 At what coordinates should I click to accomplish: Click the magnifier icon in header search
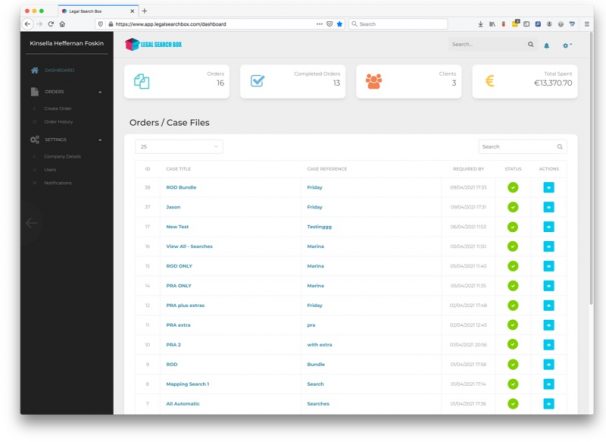click(x=531, y=44)
